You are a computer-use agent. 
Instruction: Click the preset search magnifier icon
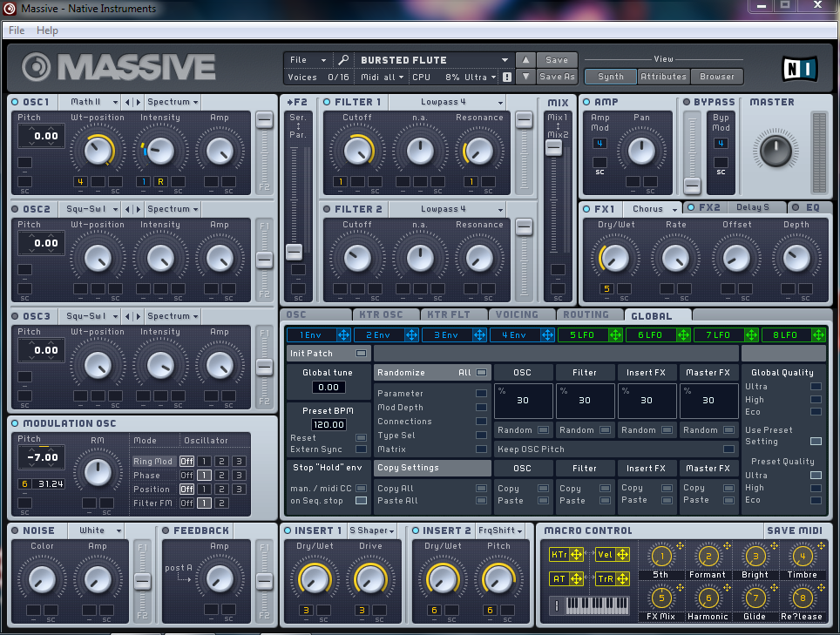pos(343,60)
